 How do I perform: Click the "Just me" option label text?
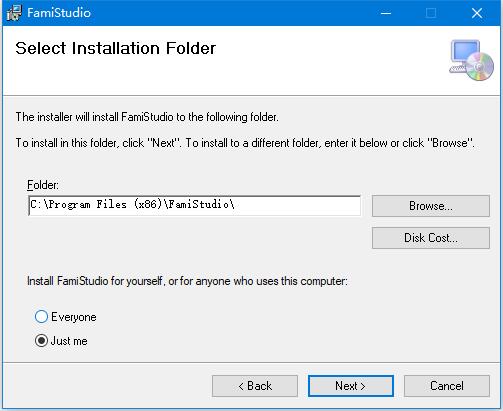coord(69,341)
